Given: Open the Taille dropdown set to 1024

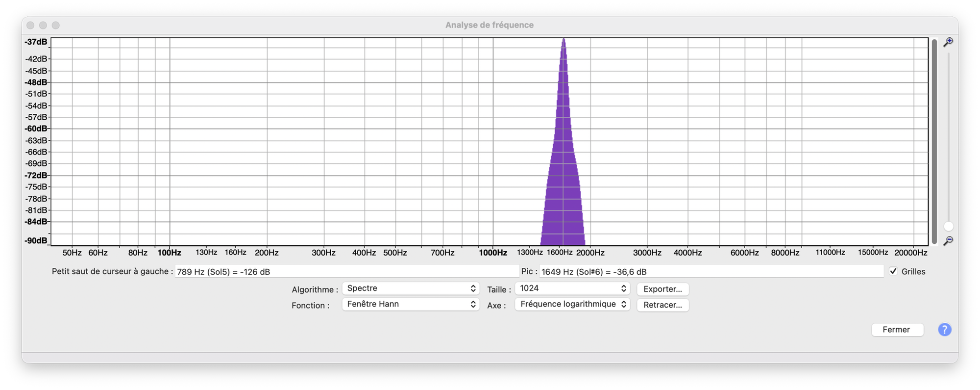Looking at the screenshot, I should 572,288.
